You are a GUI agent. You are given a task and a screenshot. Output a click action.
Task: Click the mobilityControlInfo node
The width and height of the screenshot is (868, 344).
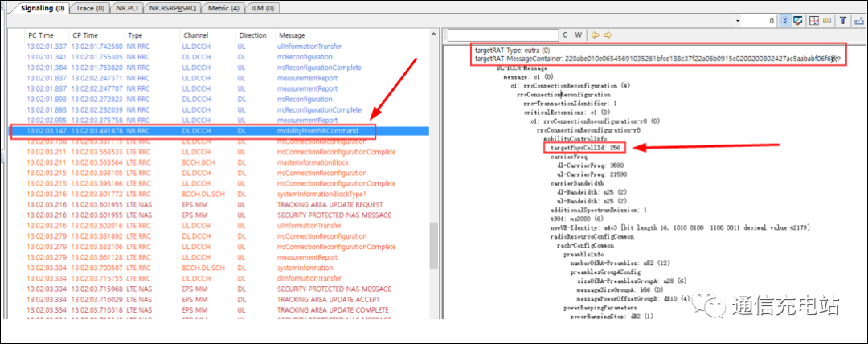(575, 139)
